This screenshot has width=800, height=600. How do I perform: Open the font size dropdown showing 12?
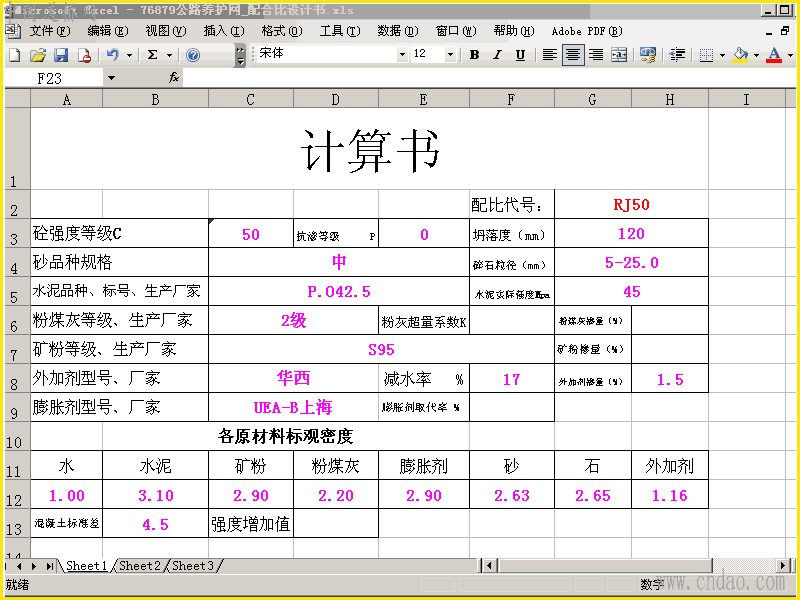click(450, 54)
